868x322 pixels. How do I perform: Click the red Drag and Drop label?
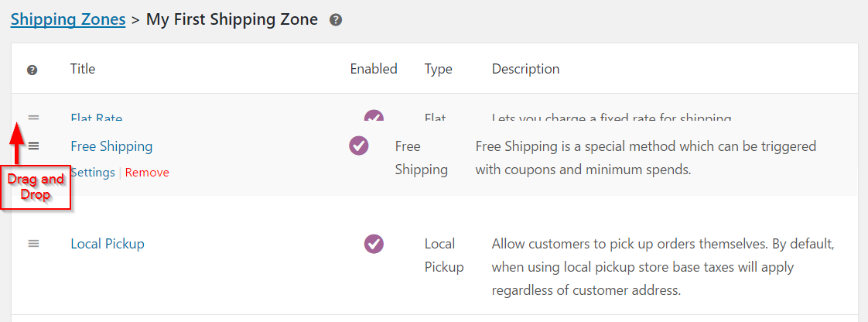click(x=36, y=187)
